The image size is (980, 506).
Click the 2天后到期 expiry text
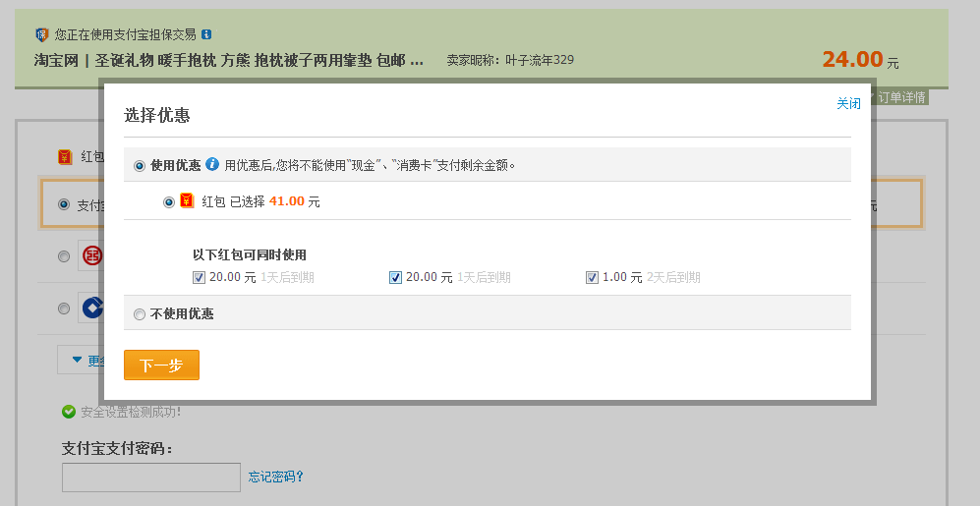point(673,277)
